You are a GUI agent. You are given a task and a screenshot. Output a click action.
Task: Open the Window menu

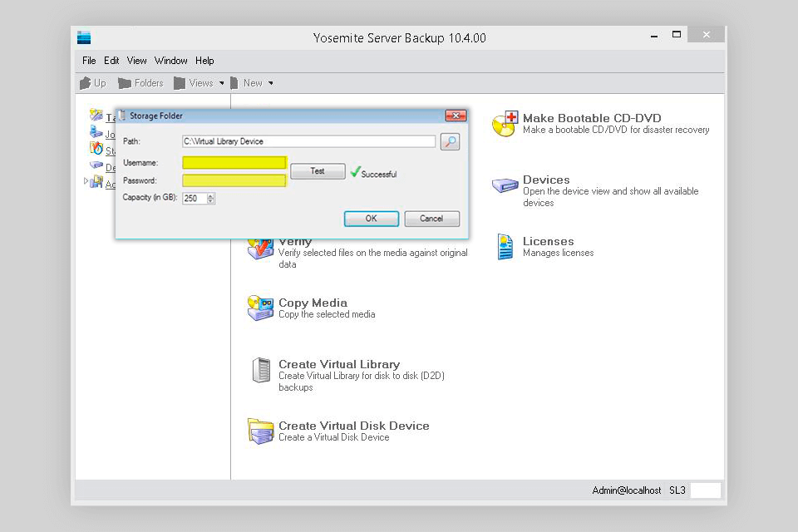171,61
